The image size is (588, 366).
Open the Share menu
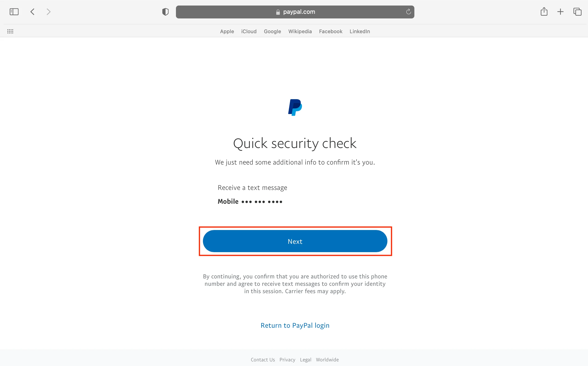pos(544,12)
